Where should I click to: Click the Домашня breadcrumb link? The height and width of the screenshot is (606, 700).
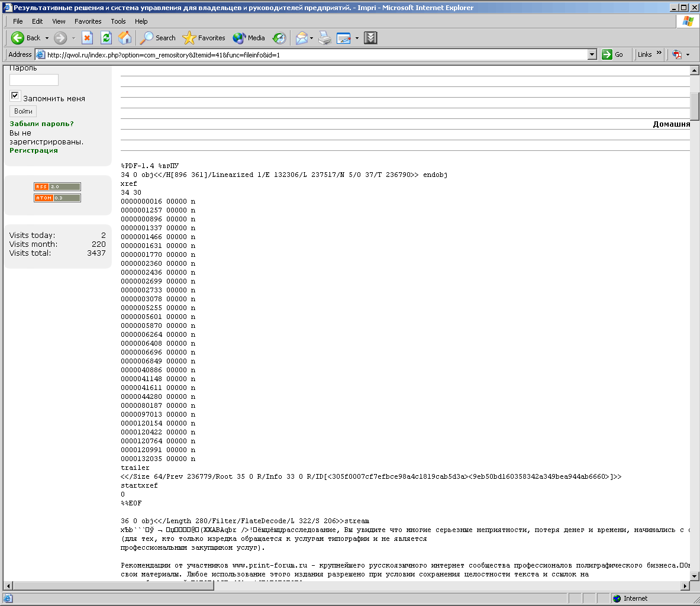coord(672,124)
